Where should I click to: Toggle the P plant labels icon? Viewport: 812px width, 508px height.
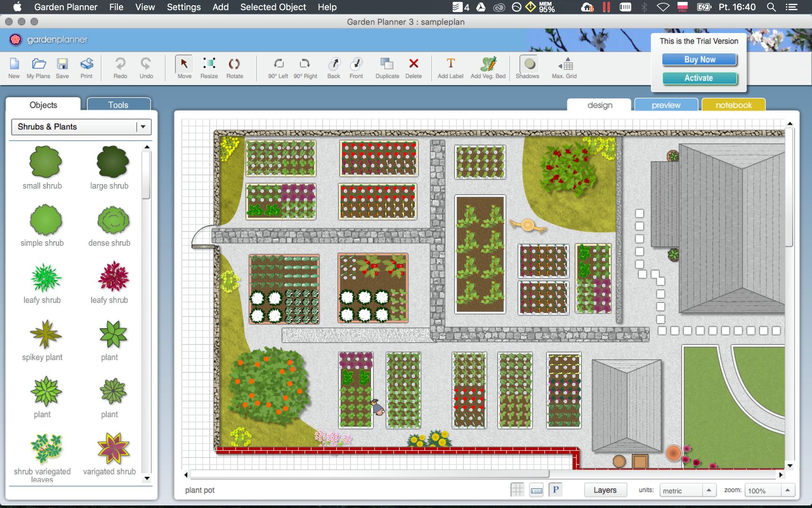(x=556, y=490)
